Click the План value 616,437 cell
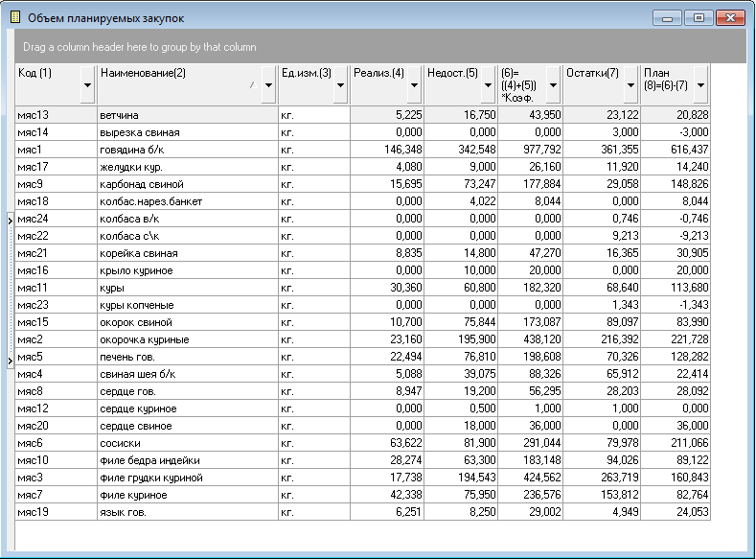Viewport: 756px width, 560px height. coord(676,150)
